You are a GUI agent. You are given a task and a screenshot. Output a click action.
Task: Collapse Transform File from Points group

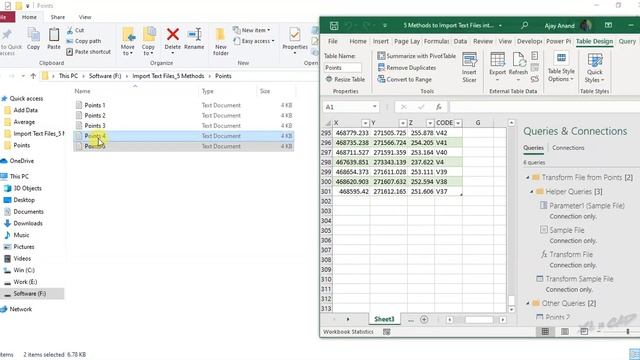coord(527,178)
